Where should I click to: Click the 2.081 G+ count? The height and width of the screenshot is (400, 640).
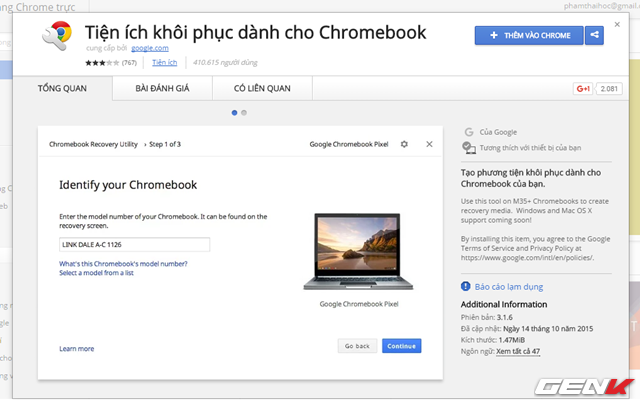pos(609,89)
